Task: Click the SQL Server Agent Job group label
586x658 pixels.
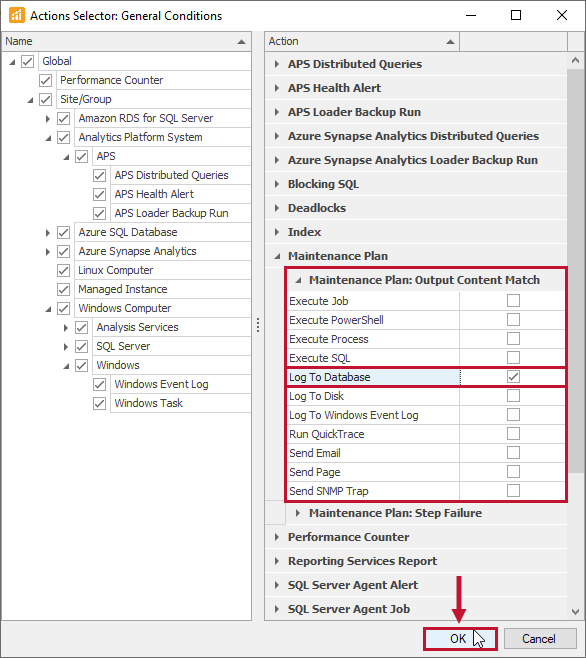Action: coord(349,609)
